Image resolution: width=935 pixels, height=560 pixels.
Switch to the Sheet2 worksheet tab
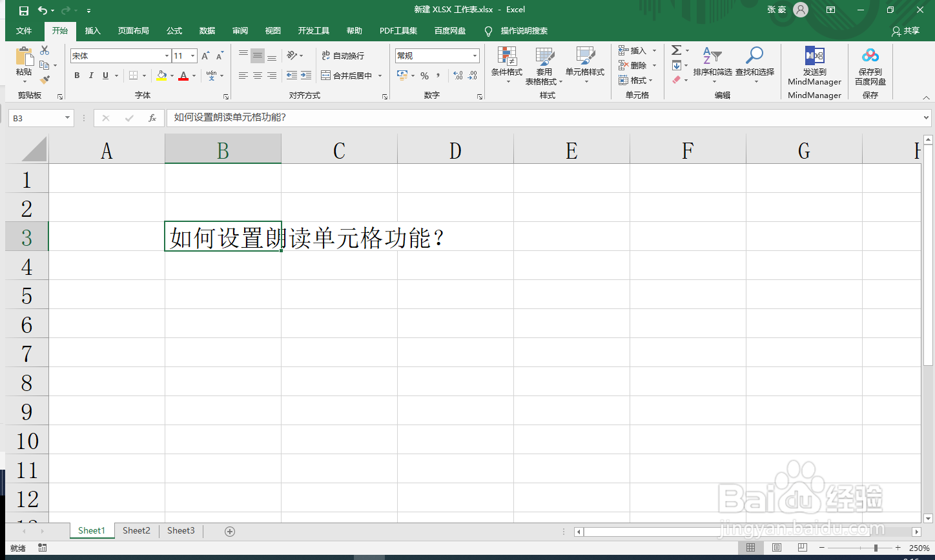[136, 530]
